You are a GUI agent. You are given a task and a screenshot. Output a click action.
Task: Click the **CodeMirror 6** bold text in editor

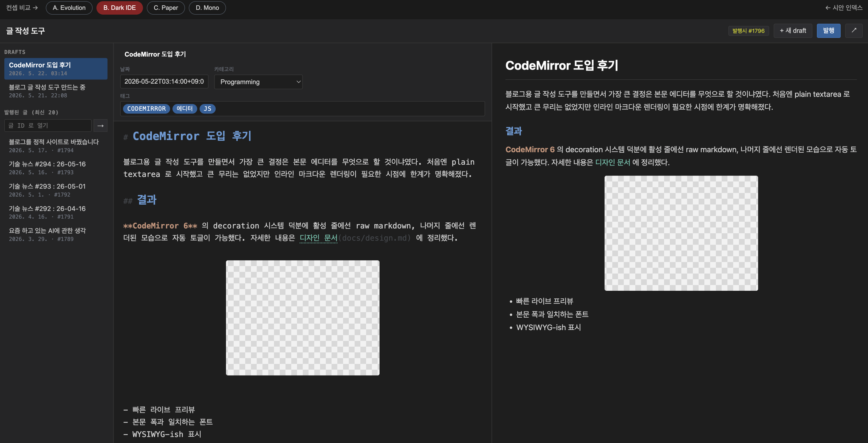point(160,226)
